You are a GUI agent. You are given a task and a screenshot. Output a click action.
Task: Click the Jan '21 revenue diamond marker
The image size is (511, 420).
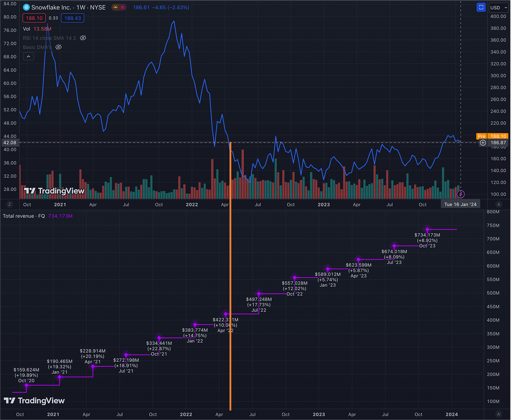(60, 377)
